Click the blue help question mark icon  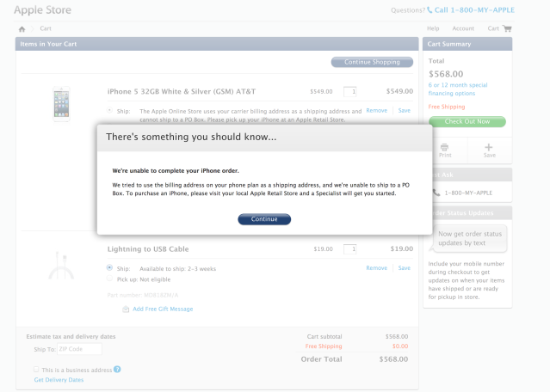pyautogui.click(x=117, y=370)
